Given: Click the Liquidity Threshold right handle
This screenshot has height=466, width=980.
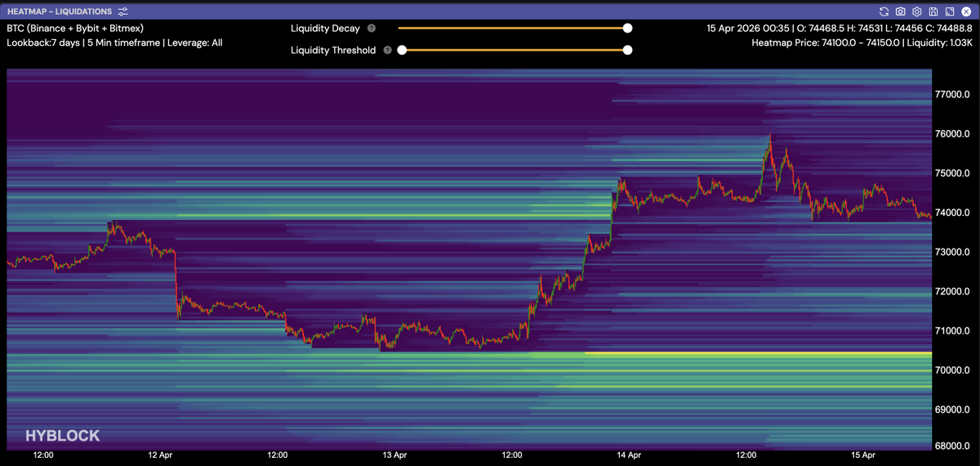Looking at the screenshot, I should click(627, 50).
